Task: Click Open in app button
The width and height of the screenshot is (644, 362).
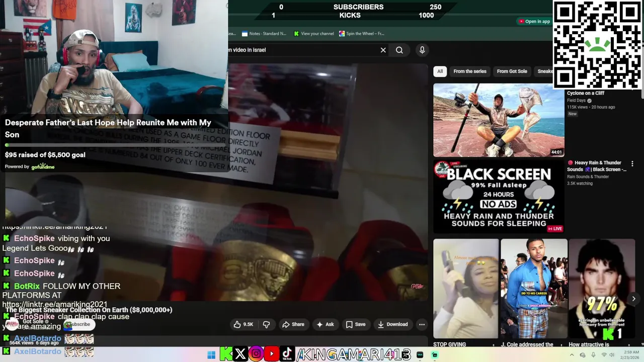Action: (534, 21)
